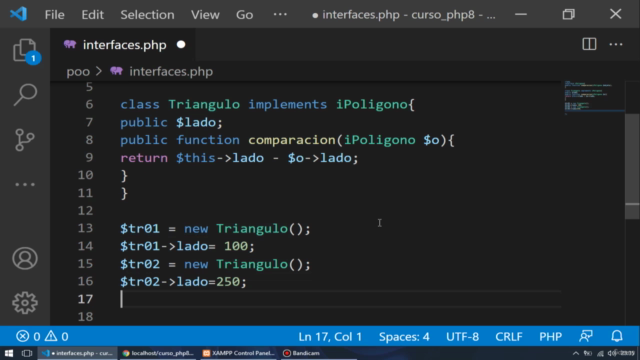Screen dimensions: 640x360
Task: Click the poo folder breadcrumb
Action: pyautogui.click(x=78, y=71)
